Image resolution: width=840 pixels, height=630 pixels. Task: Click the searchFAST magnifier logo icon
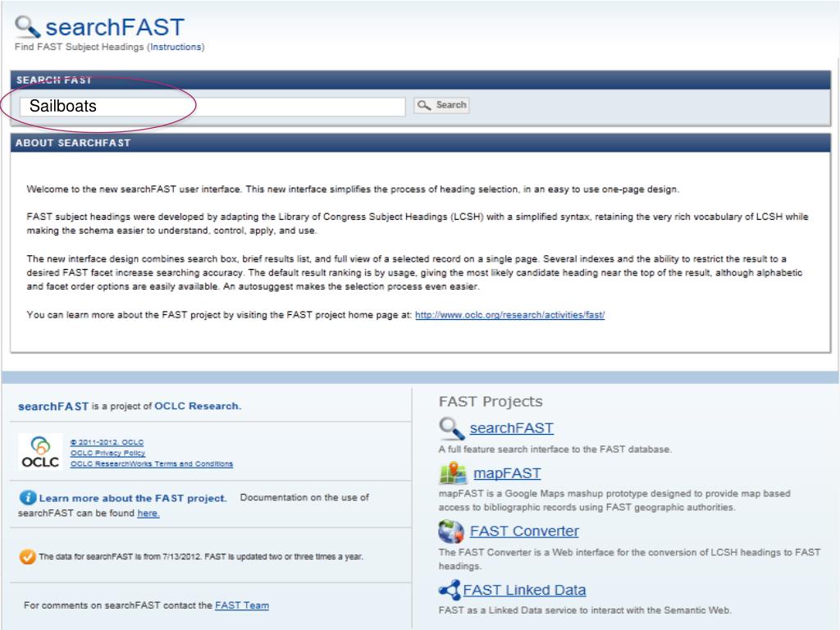(27, 26)
